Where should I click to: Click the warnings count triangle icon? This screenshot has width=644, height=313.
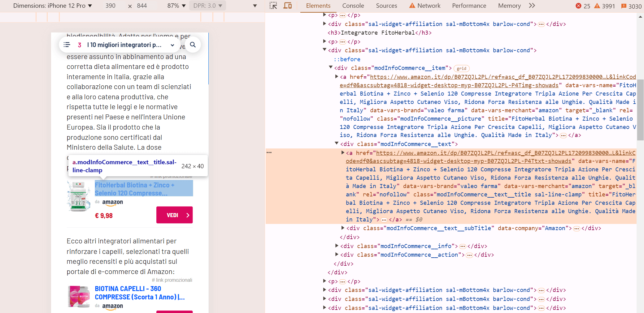pos(597,6)
